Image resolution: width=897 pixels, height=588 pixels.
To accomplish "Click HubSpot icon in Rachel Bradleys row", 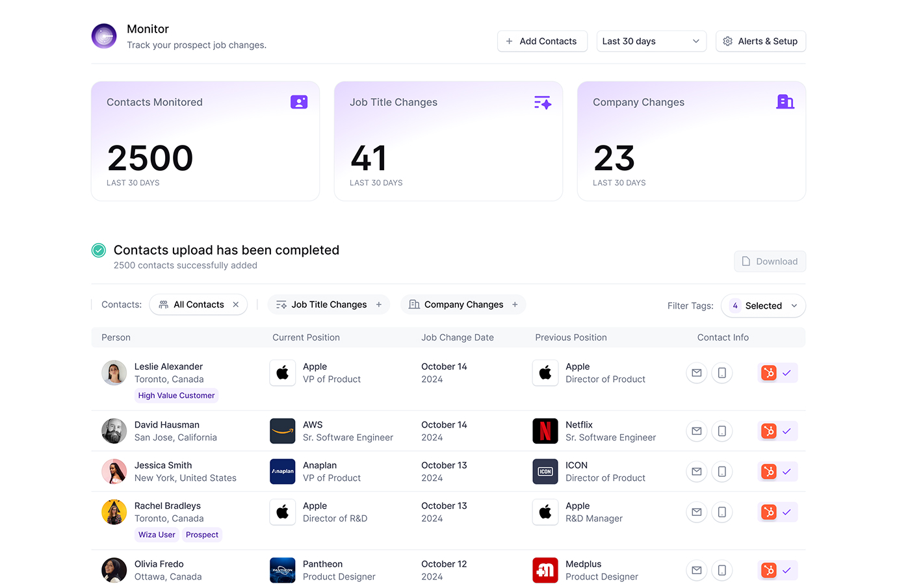I will (769, 512).
